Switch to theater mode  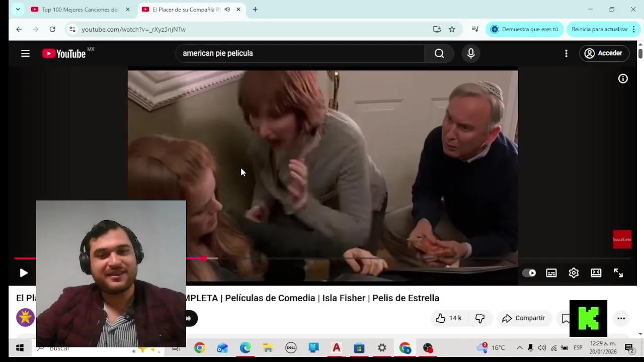pos(596,273)
